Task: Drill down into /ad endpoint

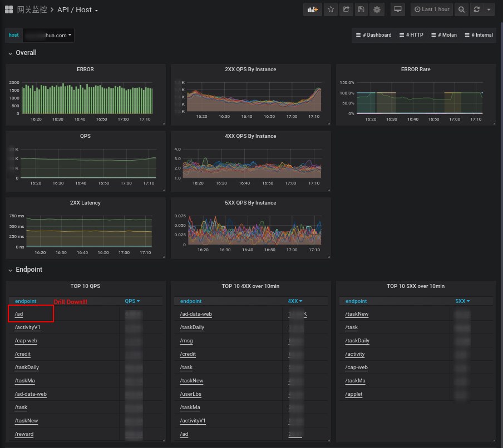Action: pos(19,314)
